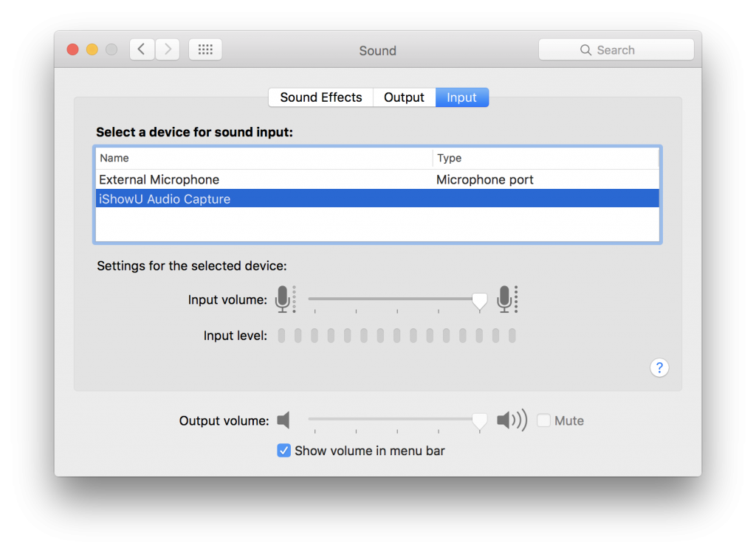Select the Input tab
The image size is (756, 554).
[461, 97]
